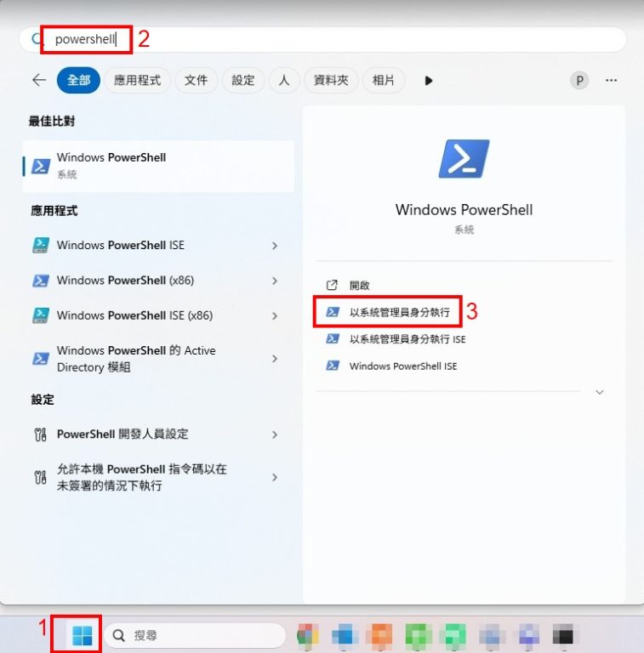Switch to the 應用程式 filter tab
Viewport: 644px width, 653px height.
coord(137,80)
